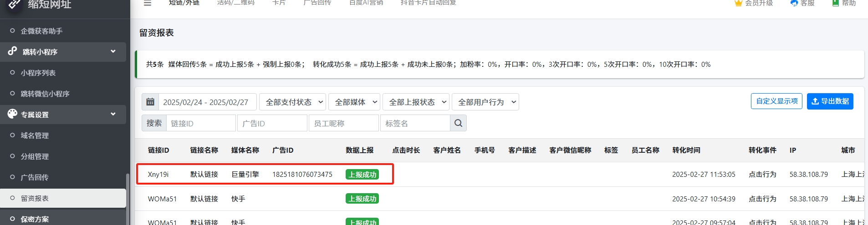Click the member upgrade crown icon
Viewport: 868px width, 225px height.
coord(738,3)
